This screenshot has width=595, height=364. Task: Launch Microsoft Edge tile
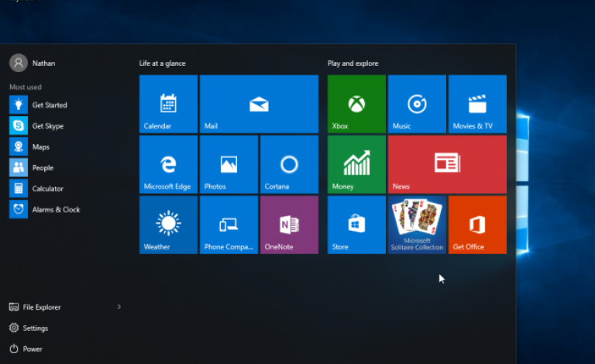click(168, 164)
